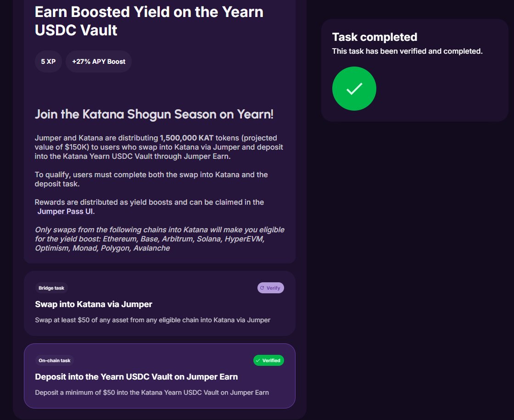This screenshot has width=514, height=420.
Task: Click the 5 XP reward badge
Action: [x=48, y=62]
